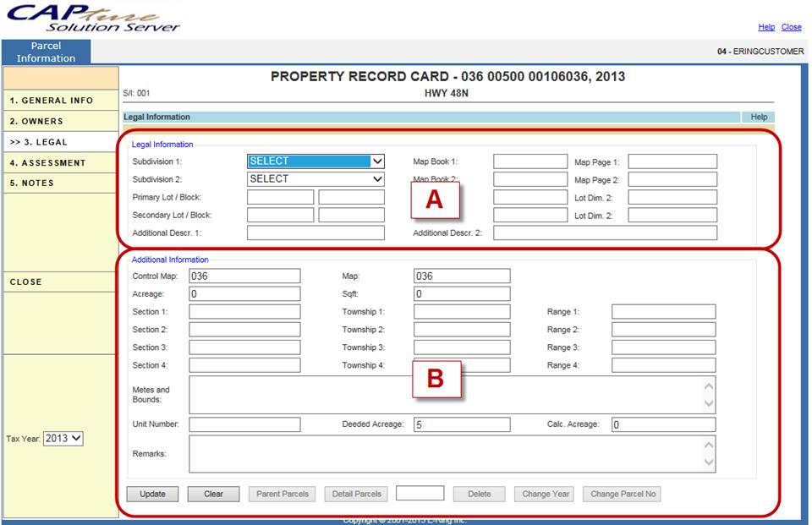Click the Clear button
The height and width of the screenshot is (525, 812).
click(x=213, y=494)
